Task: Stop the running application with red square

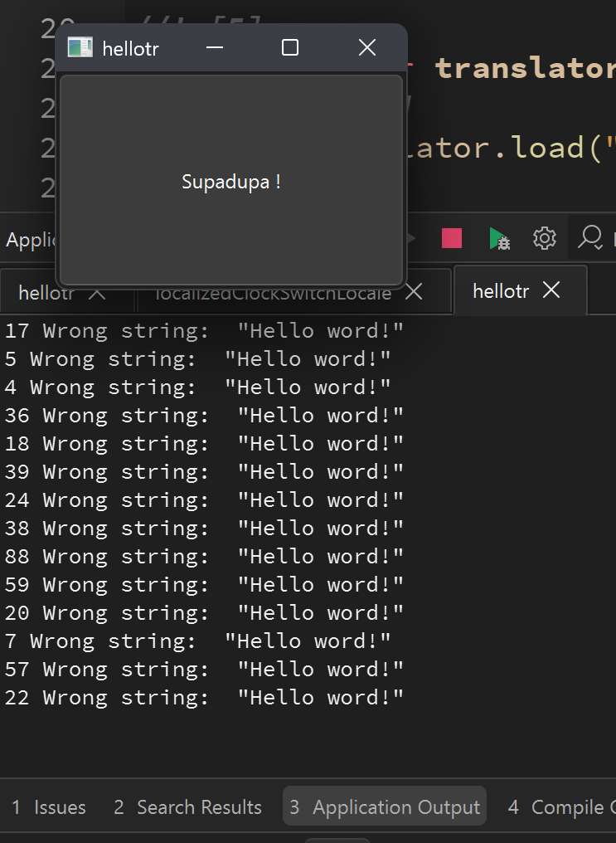Action: [x=452, y=239]
